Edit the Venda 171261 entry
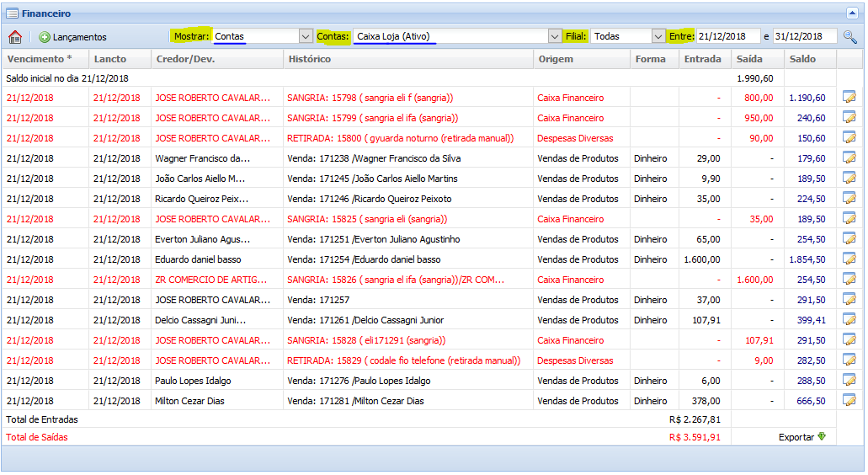The width and height of the screenshot is (868, 475). click(849, 319)
